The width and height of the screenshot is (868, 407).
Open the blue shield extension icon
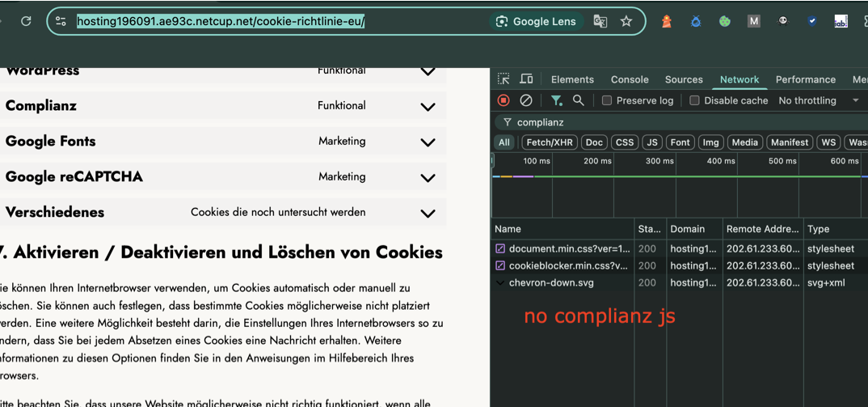(811, 22)
